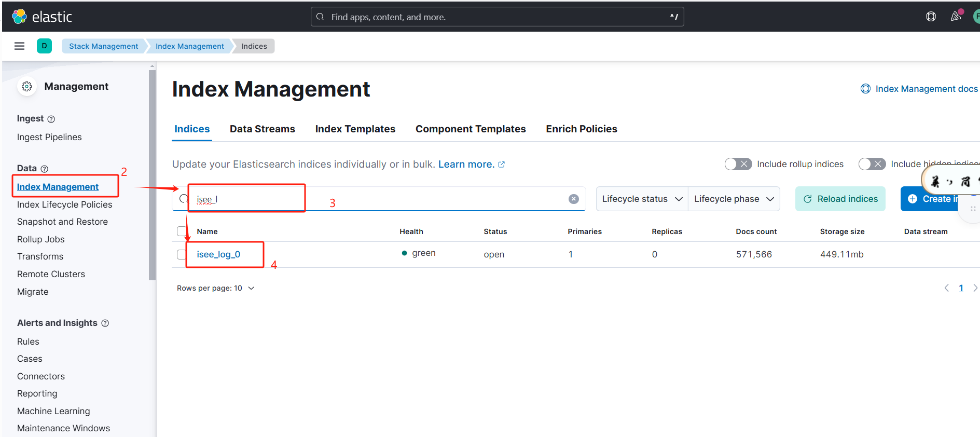This screenshot has height=437, width=980.
Task: Show Alerts and Insights help icon
Action: click(x=105, y=323)
